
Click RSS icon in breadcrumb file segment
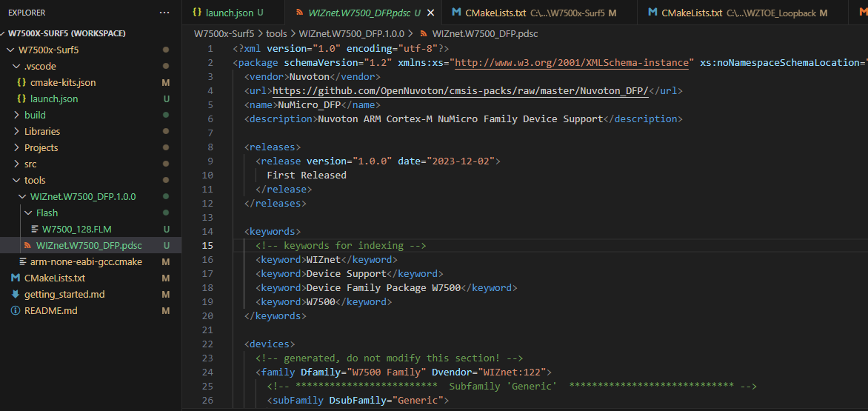423,34
